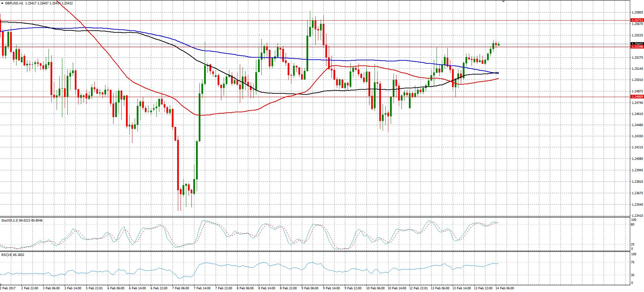Click the red 1.24809 horizontal line price tag
Viewport: 644px width, 292px height.
tap(637, 97)
